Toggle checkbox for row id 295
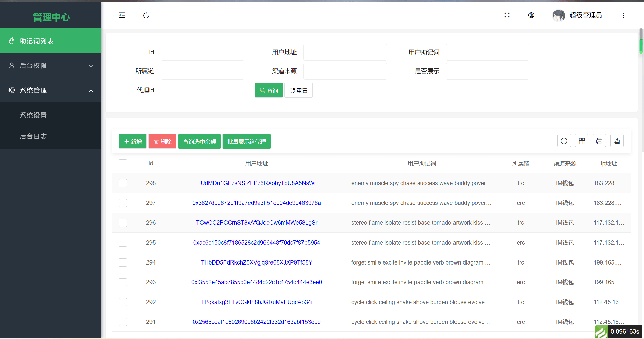Viewport: 644px width, 339px height. click(123, 242)
